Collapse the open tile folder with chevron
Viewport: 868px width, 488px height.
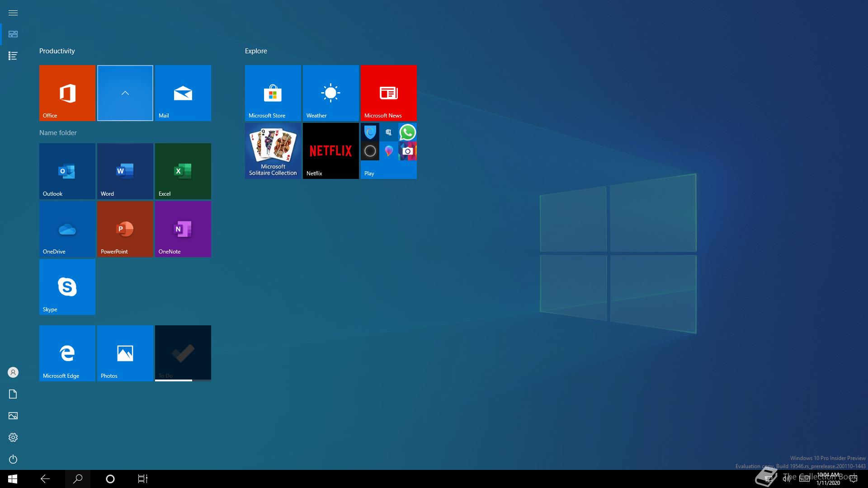(125, 93)
